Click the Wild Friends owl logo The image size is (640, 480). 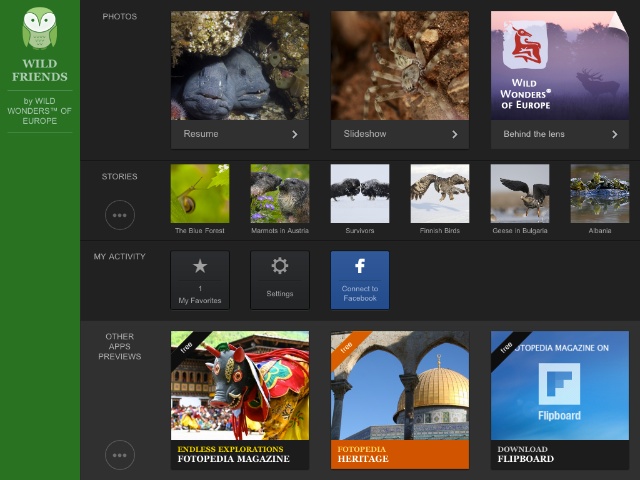40,28
